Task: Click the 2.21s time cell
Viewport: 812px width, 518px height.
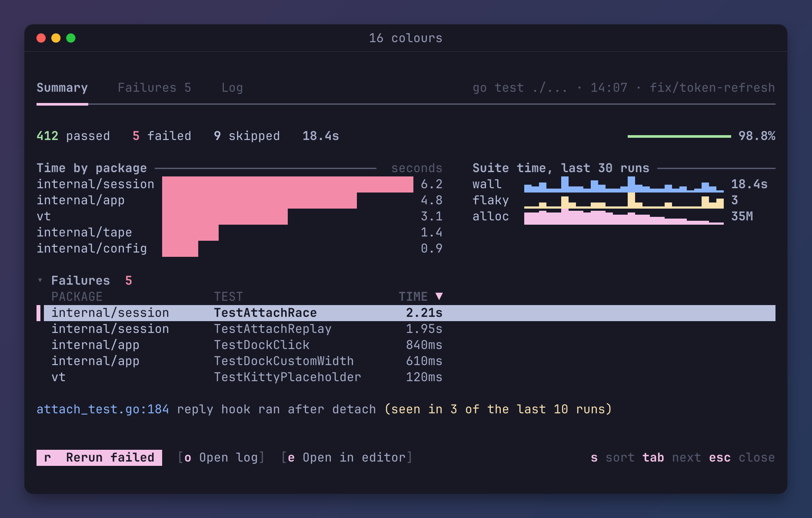Action: (424, 313)
